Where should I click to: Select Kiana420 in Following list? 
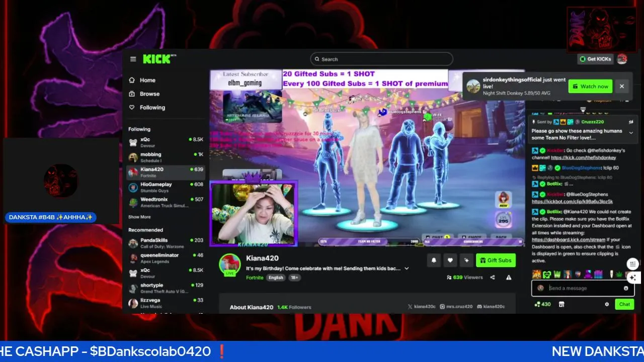coord(166,172)
